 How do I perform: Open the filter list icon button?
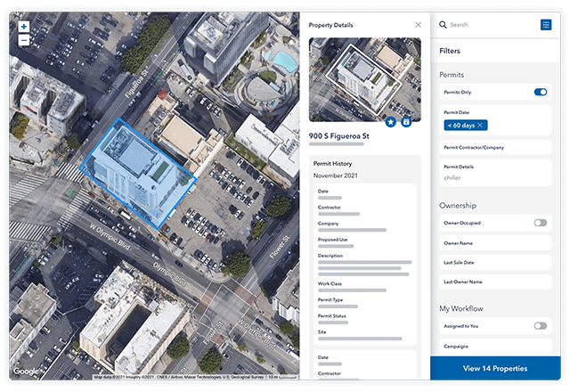click(x=546, y=25)
